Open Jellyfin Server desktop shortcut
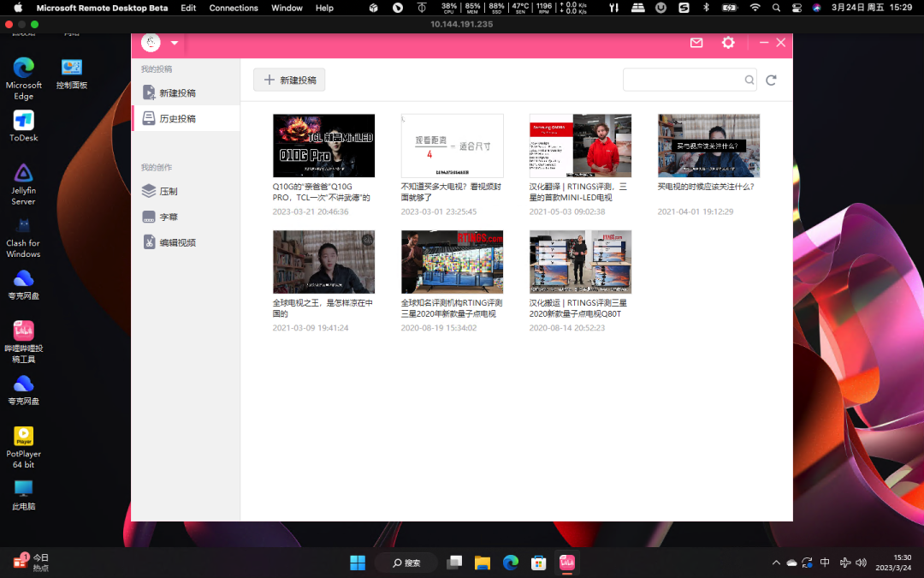This screenshot has width=924, height=578. tap(24, 185)
